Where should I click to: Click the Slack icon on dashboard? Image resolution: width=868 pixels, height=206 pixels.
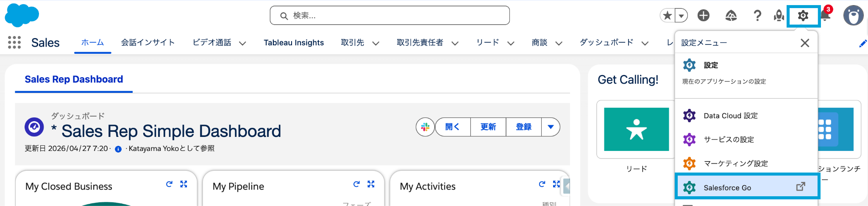coord(425,127)
